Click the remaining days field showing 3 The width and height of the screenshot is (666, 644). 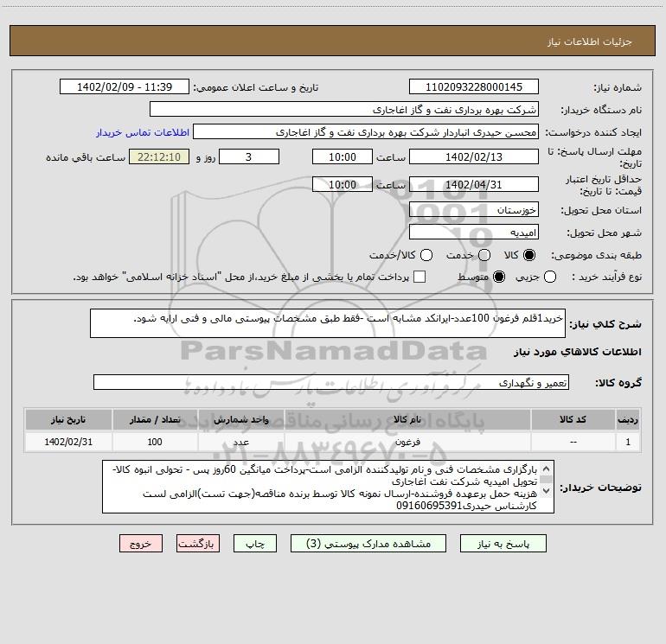pyautogui.click(x=249, y=156)
